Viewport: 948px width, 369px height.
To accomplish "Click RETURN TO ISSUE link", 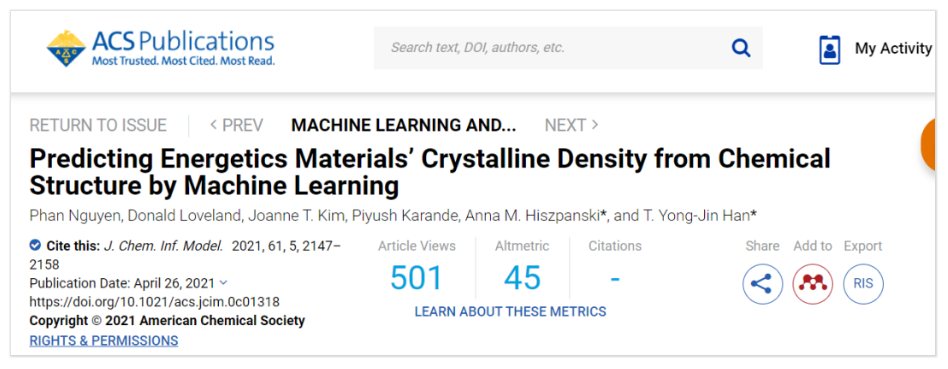I will [98, 125].
